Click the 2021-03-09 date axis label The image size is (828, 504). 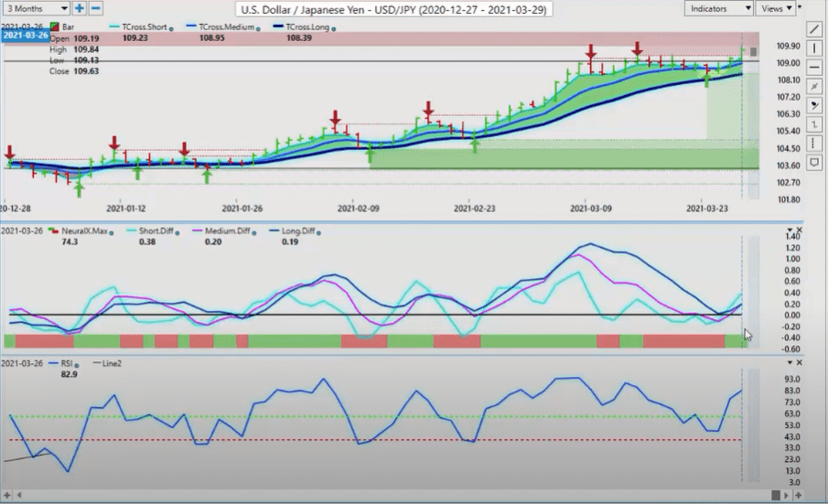(x=590, y=209)
